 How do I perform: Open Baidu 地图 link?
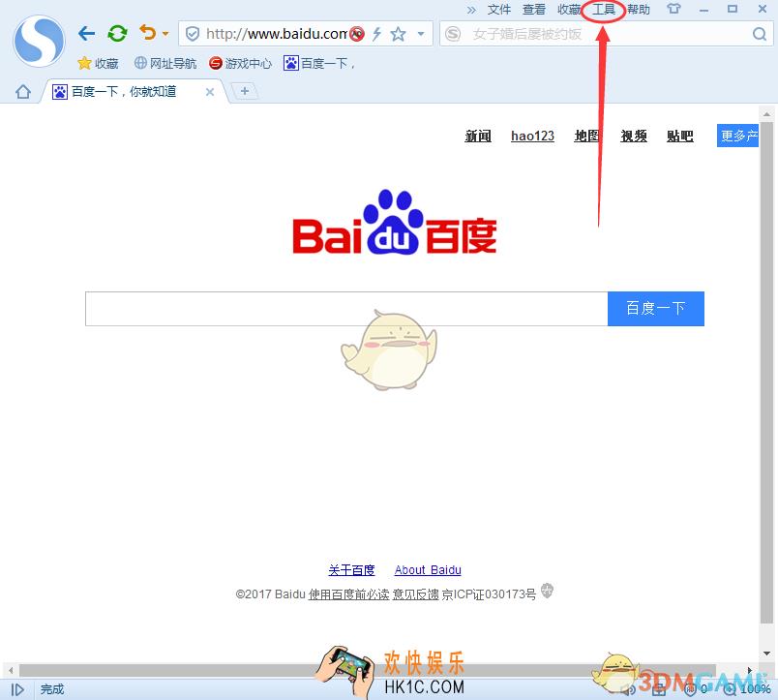pos(586,136)
